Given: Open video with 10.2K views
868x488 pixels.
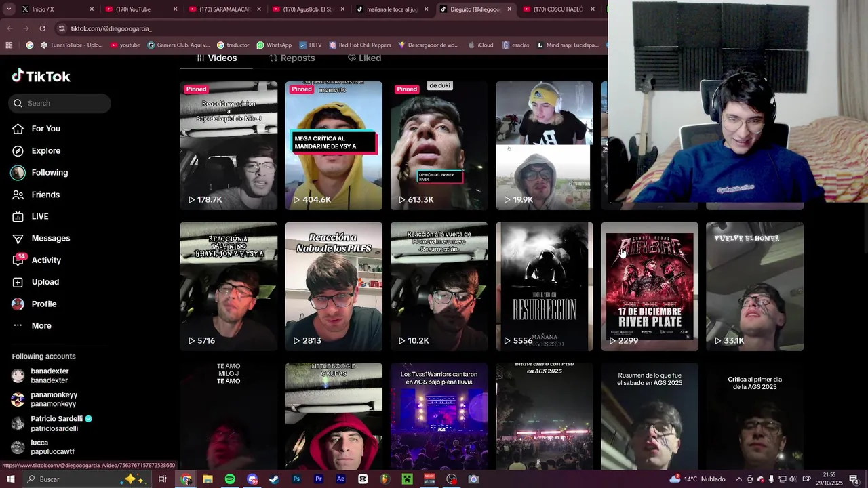Looking at the screenshot, I should (x=439, y=287).
